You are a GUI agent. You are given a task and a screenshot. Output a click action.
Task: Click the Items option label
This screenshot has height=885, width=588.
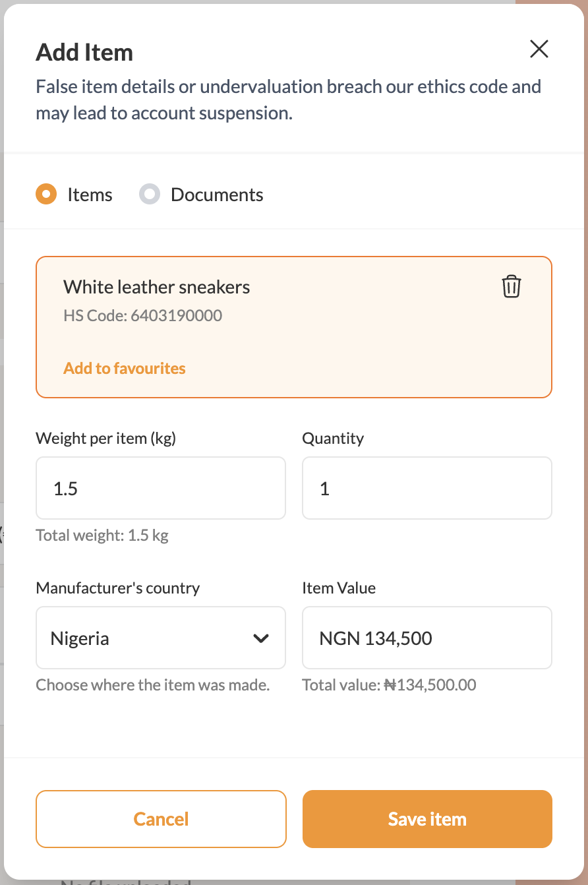(x=90, y=195)
